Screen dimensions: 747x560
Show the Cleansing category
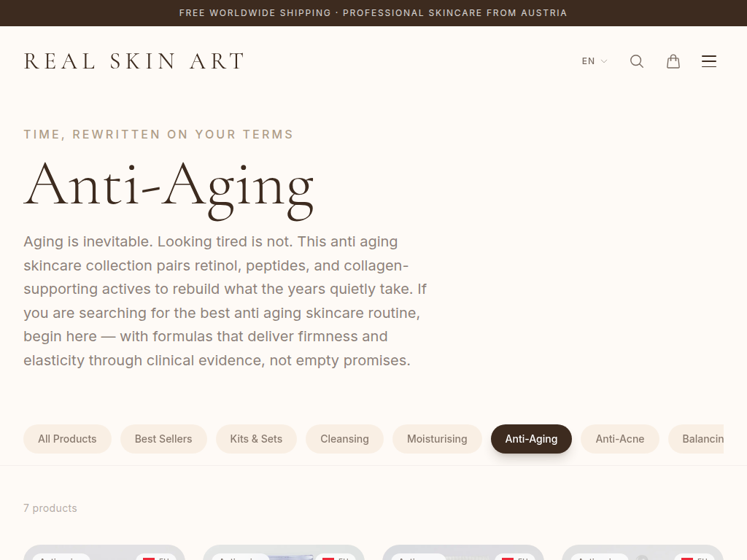(344, 439)
